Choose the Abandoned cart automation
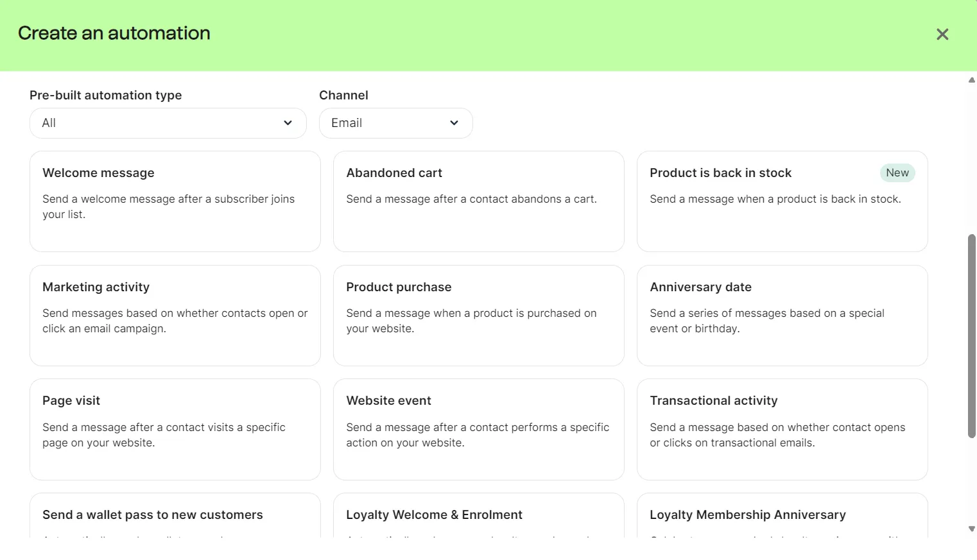 [x=479, y=201]
